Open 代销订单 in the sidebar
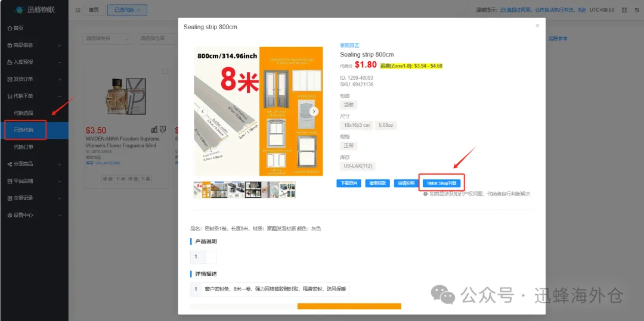 (x=23, y=147)
